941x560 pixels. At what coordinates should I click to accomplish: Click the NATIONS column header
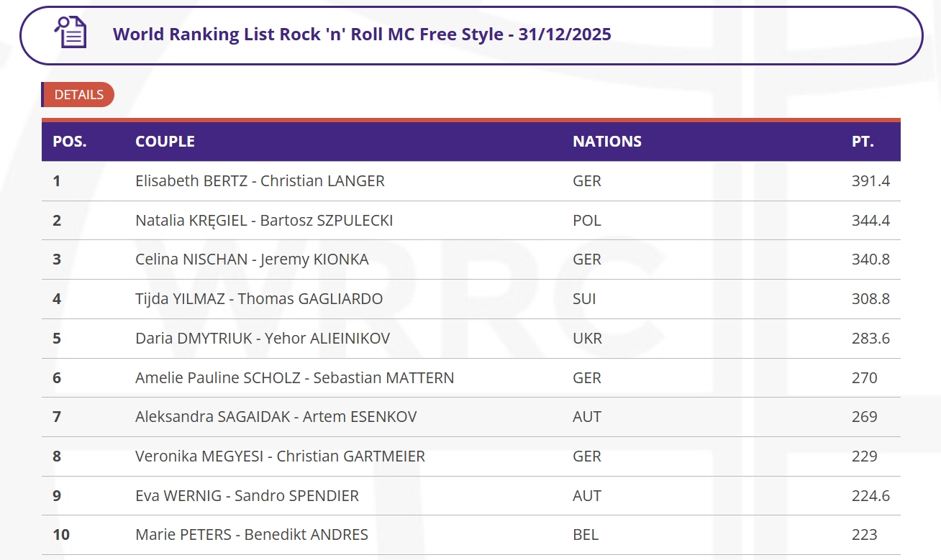[606, 142]
